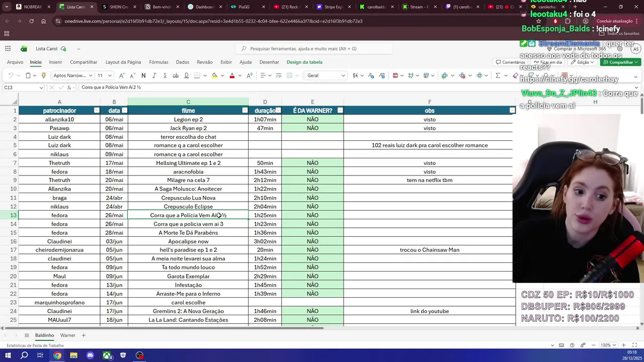The height and width of the screenshot is (362, 644).
Task: Switch to the Layout da Página tab
Action: pyautogui.click(x=123, y=62)
